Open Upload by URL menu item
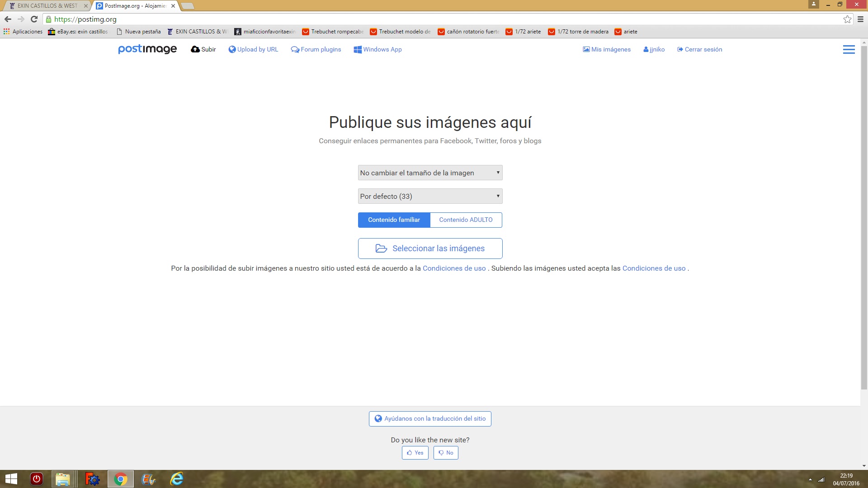868x488 pixels. click(253, 50)
